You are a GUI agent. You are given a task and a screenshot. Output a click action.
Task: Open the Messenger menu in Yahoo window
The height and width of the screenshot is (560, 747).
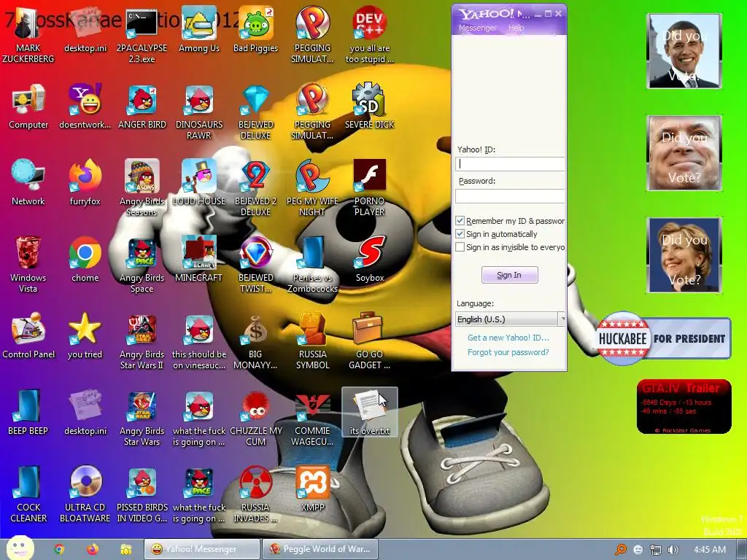[477, 28]
